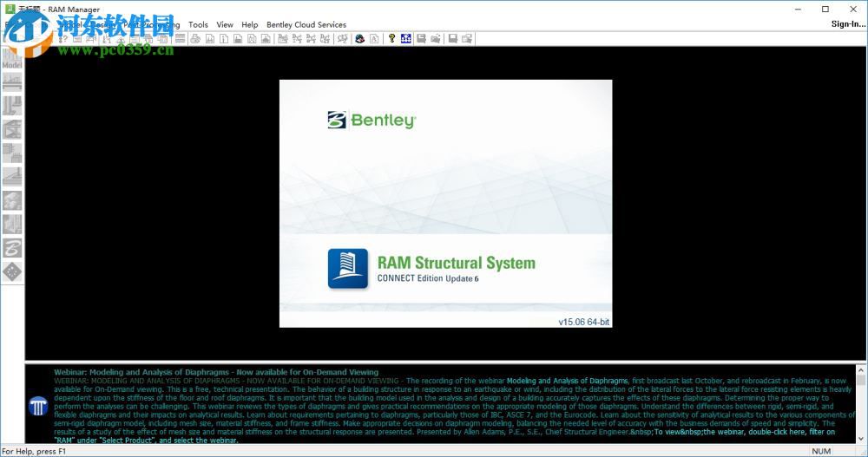Click the news panel scroll down arrow
The width and height of the screenshot is (868, 457).
(861, 439)
